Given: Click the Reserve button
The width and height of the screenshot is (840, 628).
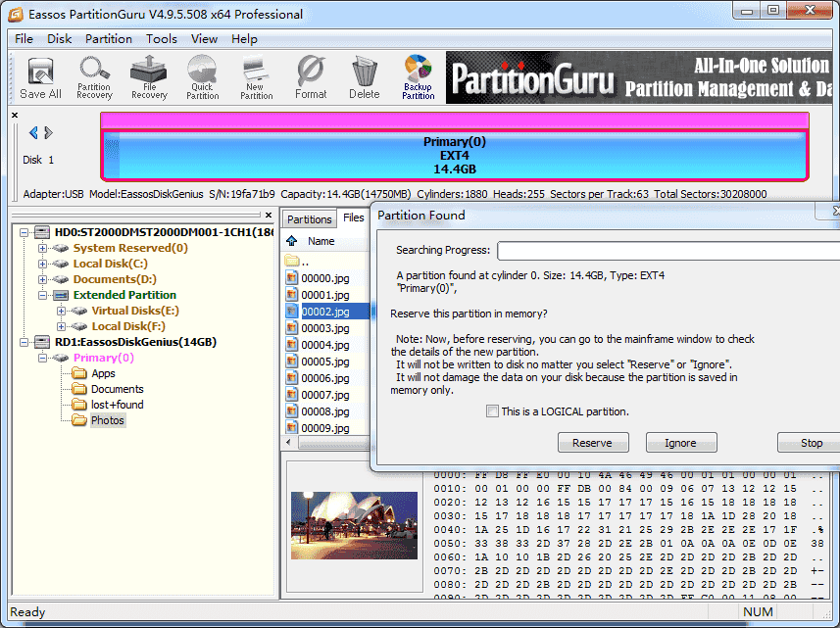Looking at the screenshot, I should pos(592,443).
